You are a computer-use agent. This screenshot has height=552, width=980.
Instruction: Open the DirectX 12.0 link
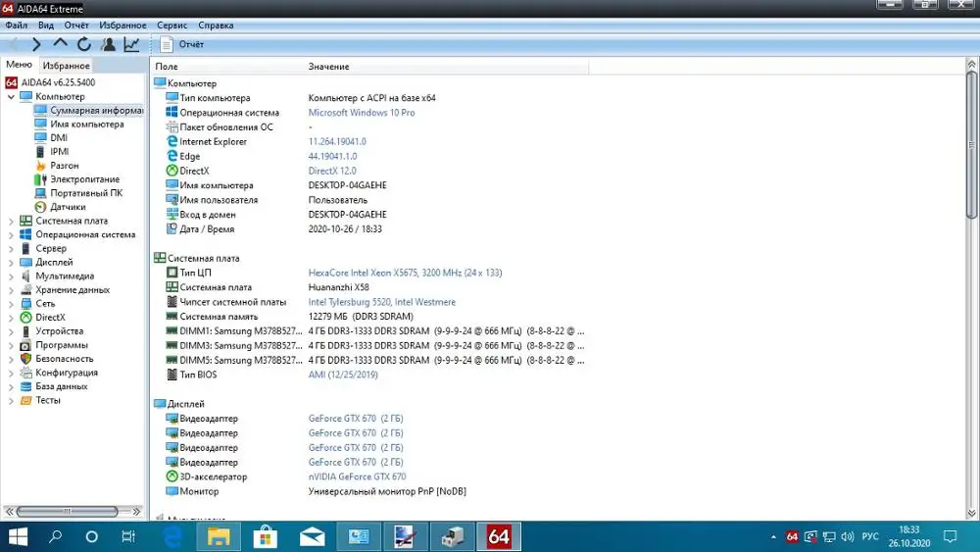(332, 171)
